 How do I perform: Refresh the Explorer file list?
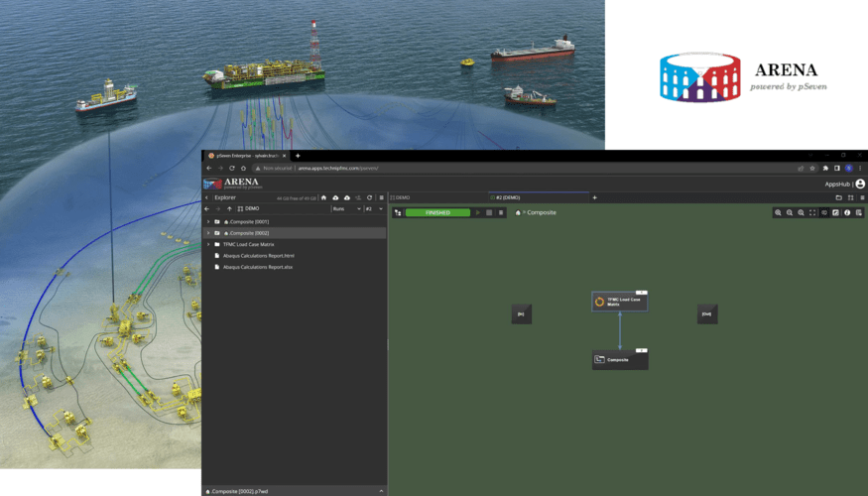click(x=369, y=197)
